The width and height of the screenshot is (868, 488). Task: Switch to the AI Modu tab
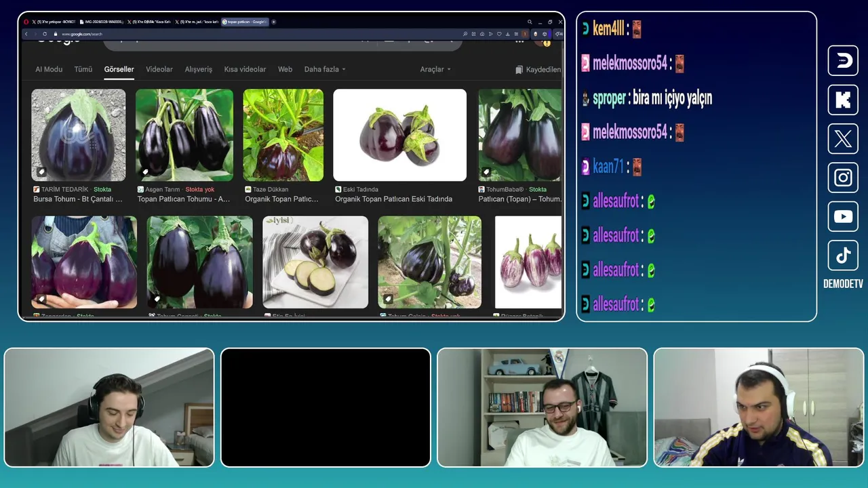(49, 69)
